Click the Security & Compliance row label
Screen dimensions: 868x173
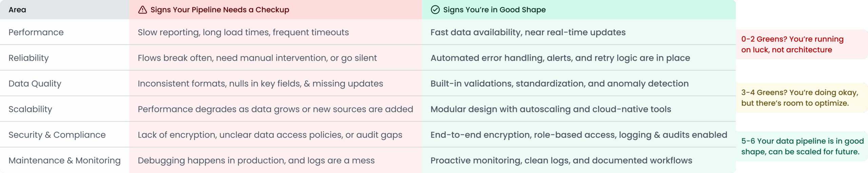pyautogui.click(x=57, y=135)
